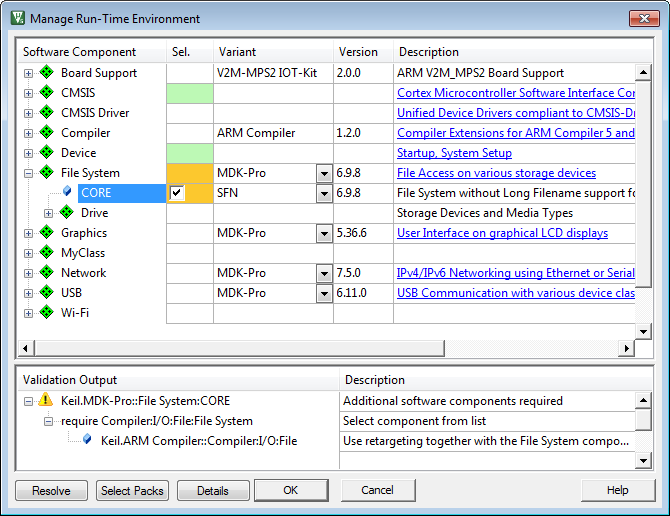
Task: Open File System MDK-Pro variant dropdown
Action: pos(323,173)
